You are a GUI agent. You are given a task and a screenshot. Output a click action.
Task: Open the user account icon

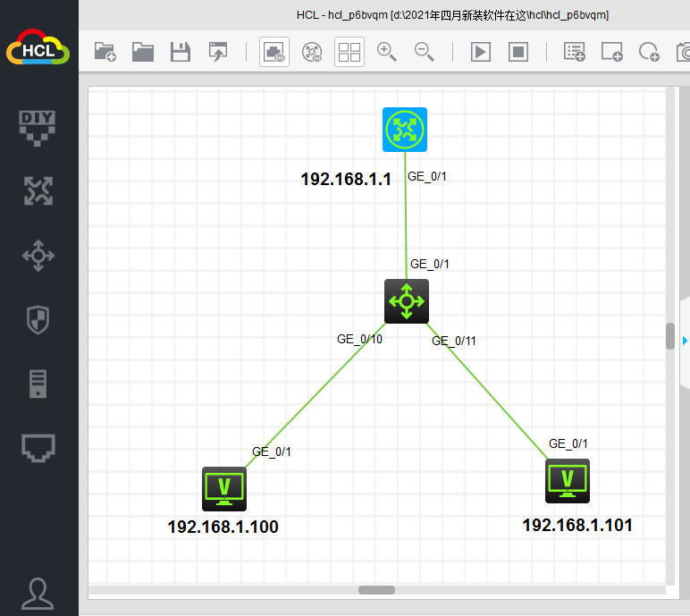point(38,594)
